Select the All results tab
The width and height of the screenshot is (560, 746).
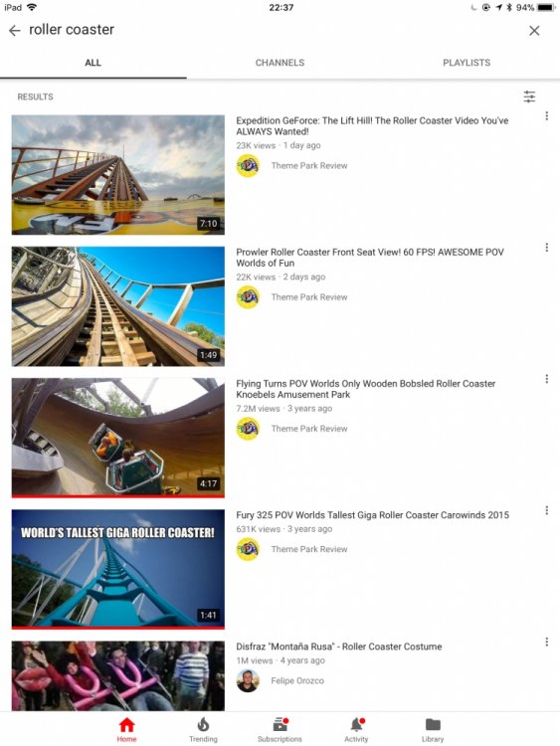93,63
